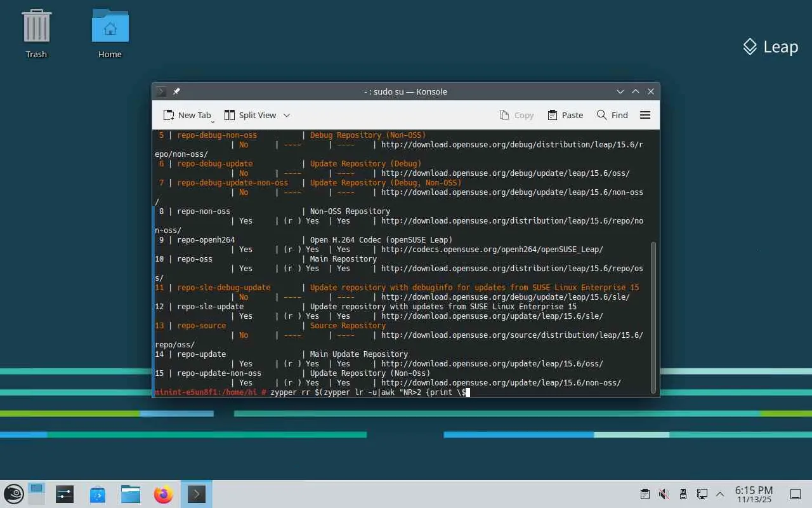
Task: Click the repo-oss alias text
Action: pos(195,259)
